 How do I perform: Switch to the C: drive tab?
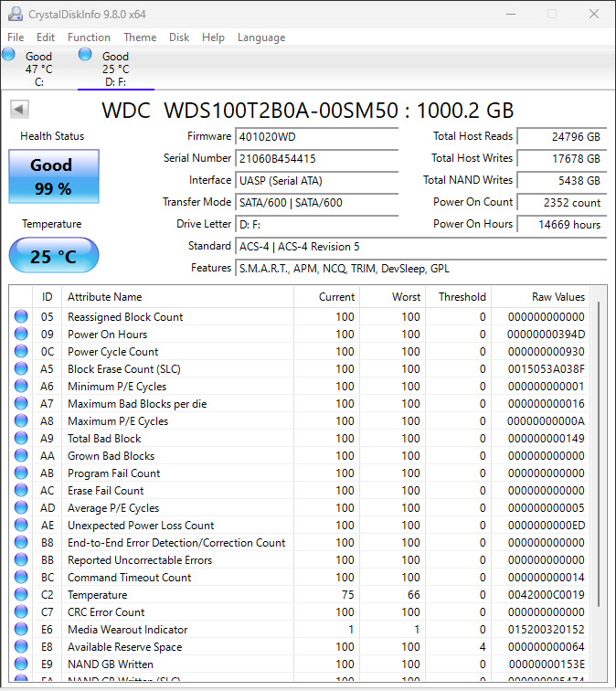38,69
